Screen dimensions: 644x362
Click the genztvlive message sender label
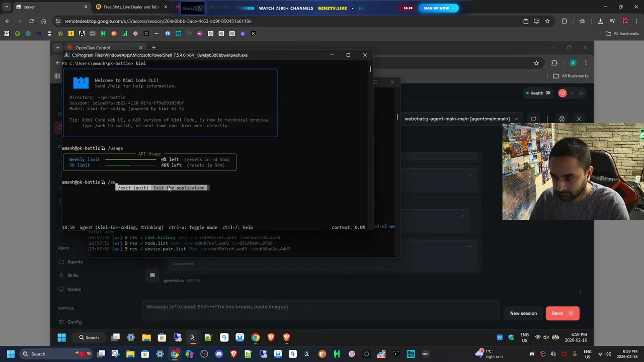click(x=174, y=281)
